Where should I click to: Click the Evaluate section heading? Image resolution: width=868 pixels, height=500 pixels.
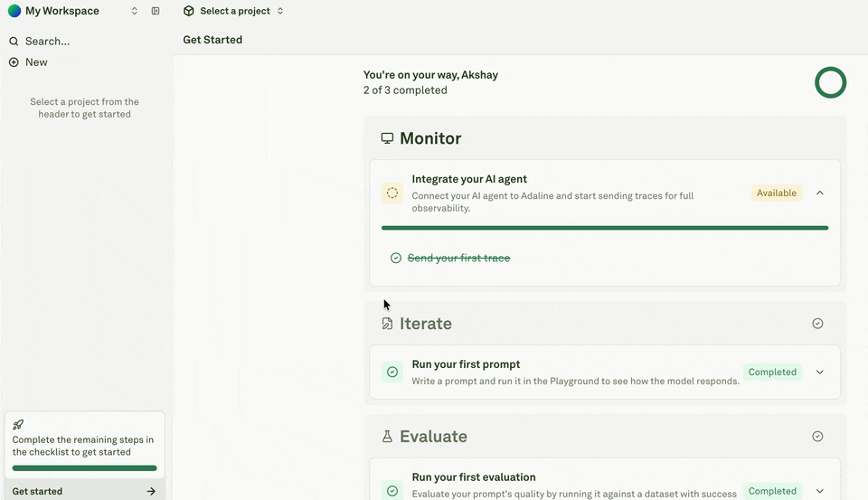433,437
